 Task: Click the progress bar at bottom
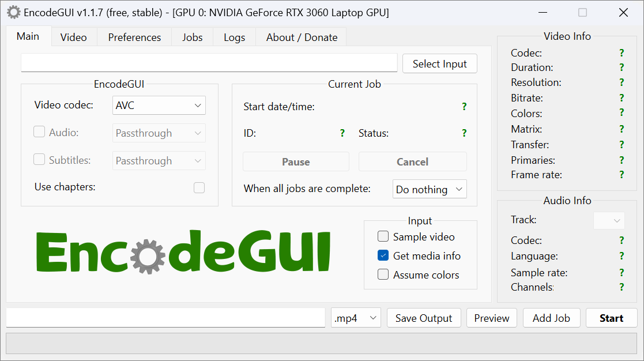[322, 343]
